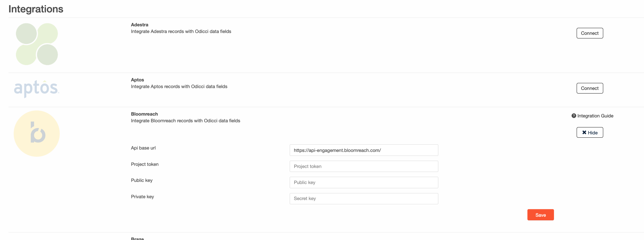Click the Api base url label

coord(143,148)
